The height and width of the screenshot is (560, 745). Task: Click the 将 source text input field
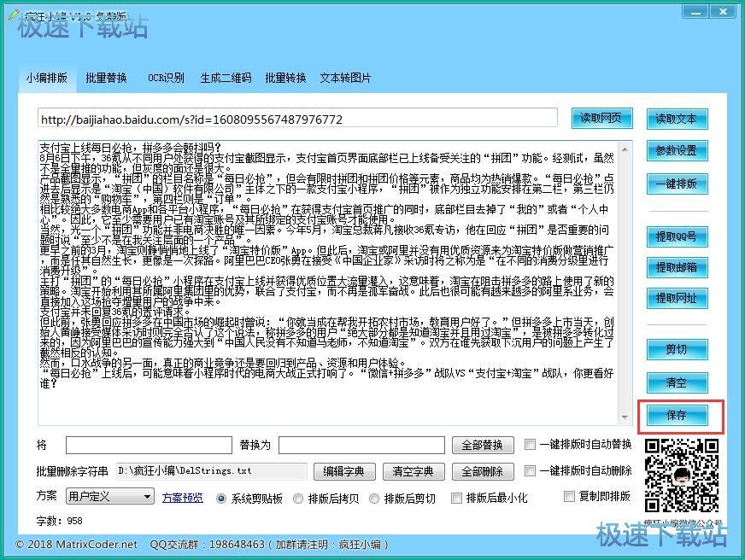149,446
